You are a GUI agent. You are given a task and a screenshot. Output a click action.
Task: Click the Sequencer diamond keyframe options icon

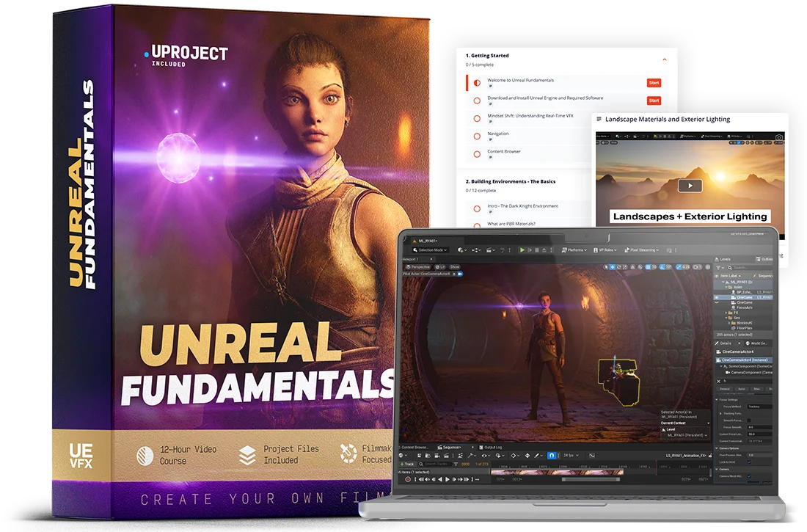(x=515, y=455)
